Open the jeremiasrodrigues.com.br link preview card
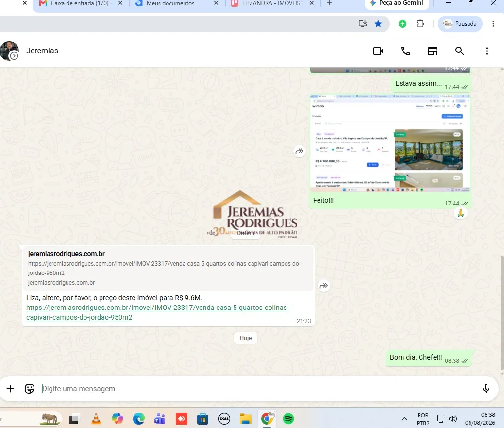This screenshot has height=428, width=504. (168, 268)
